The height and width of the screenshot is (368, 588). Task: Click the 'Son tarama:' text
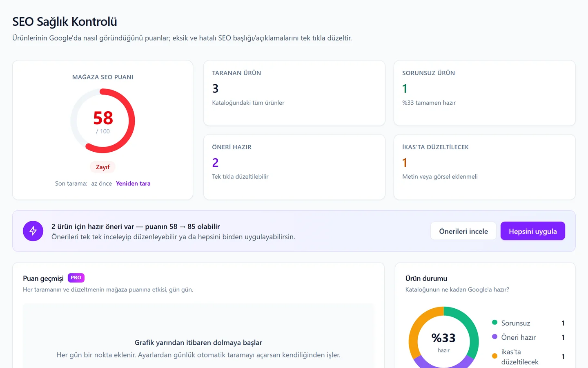[71, 184]
